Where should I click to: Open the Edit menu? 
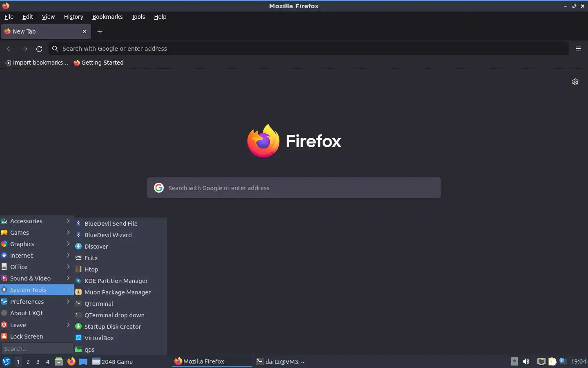click(28, 17)
